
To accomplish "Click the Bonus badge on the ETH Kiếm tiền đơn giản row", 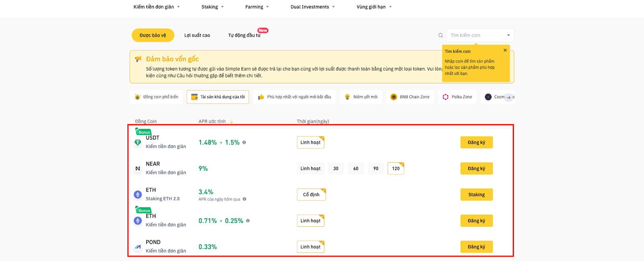I will tap(144, 210).
